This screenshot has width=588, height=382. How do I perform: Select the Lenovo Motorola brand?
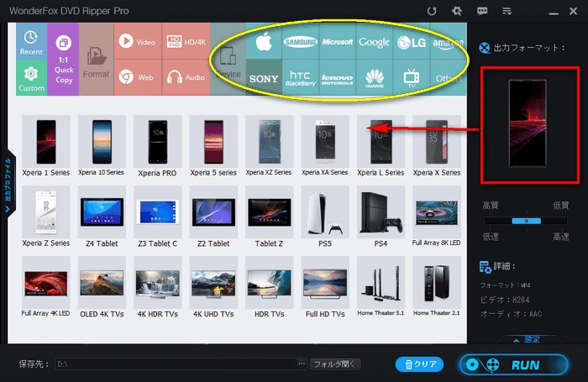(x=337, y=77)
